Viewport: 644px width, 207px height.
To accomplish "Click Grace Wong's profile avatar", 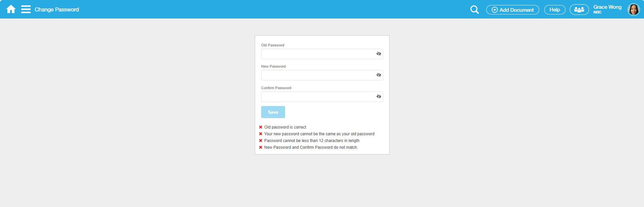I will tap(633, 9).
